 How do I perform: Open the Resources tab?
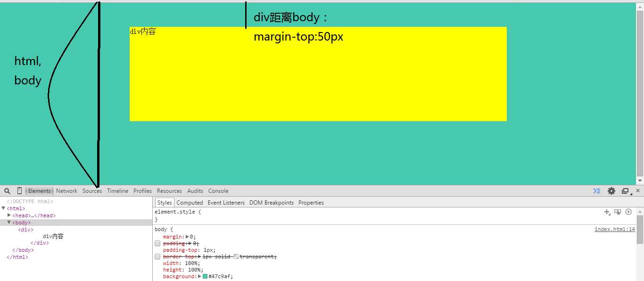[x=169, y=191]
